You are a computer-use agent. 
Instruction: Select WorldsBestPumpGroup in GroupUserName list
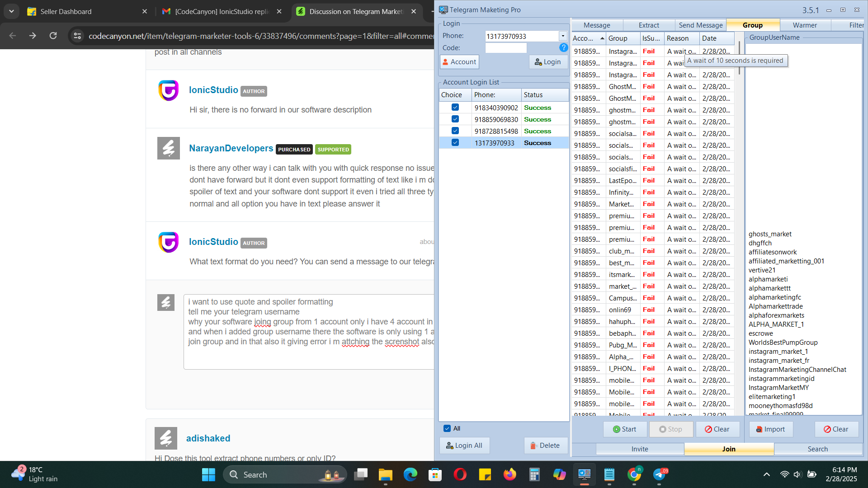[x=783, y=343]
